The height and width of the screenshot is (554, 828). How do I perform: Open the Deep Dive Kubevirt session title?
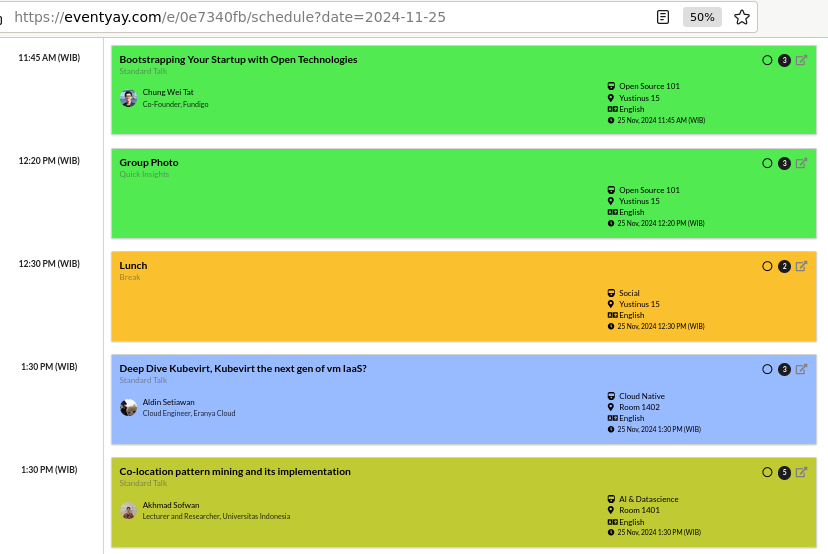click(x=243, y=369)
